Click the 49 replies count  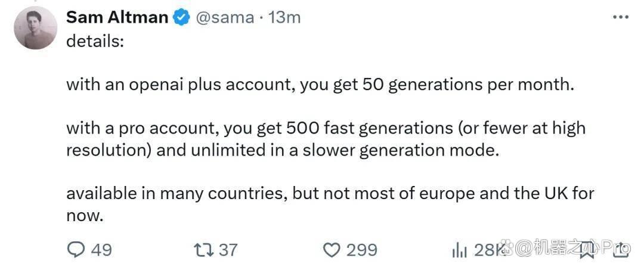click(101, 250)
